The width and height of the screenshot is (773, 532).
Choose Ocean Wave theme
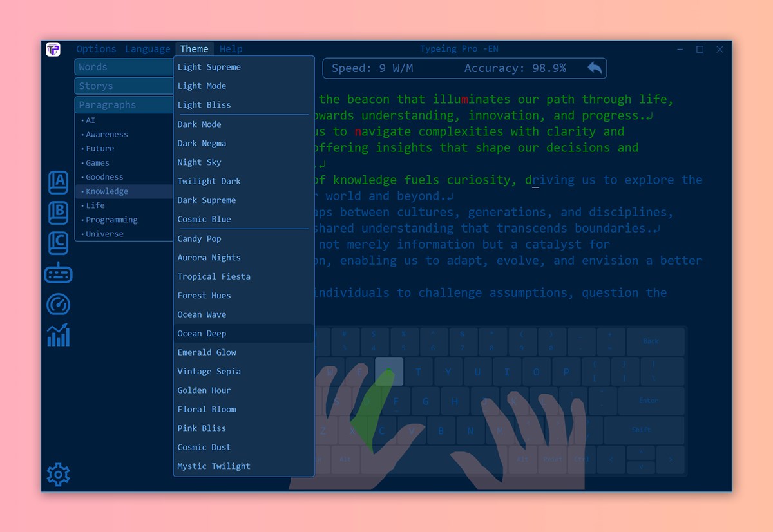(243, 314)
